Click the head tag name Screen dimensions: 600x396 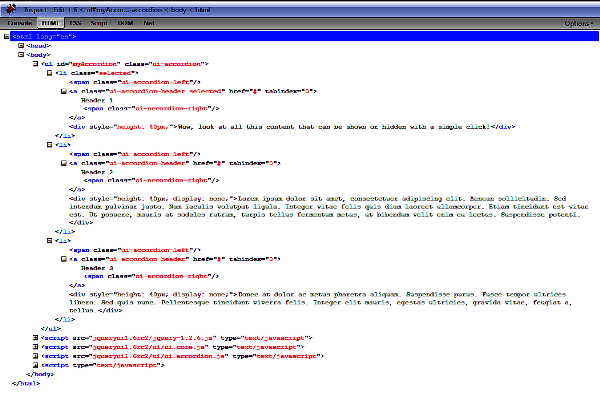[38, 46]
